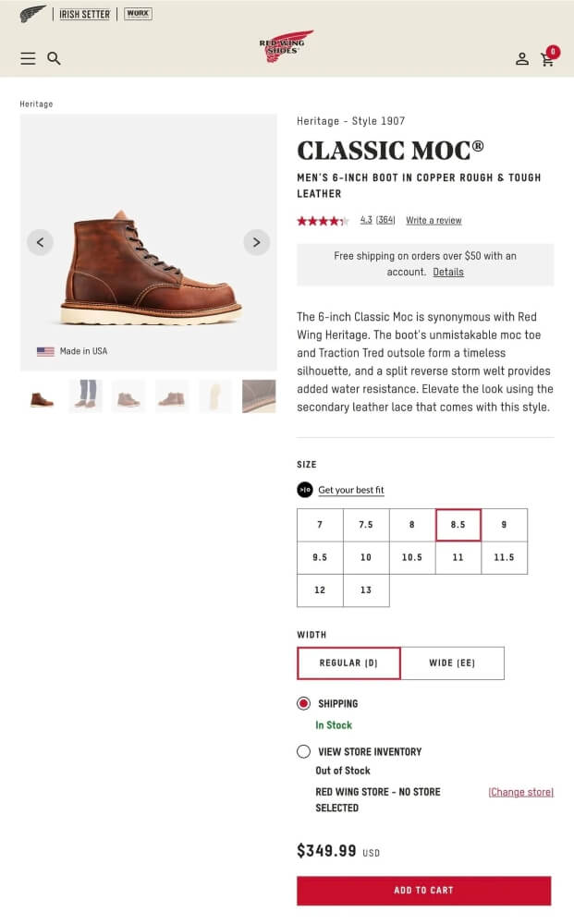The image size is (574, 924).
Task: Select the Shipping radio option
Action: (x=303, y=703)
